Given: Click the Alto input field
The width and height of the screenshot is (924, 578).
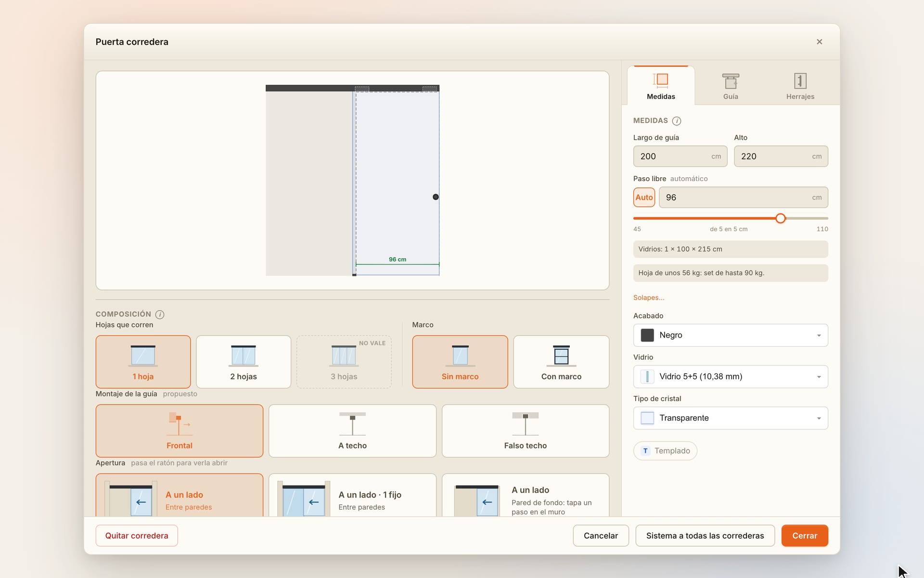Looking at the screenshot, I should 781,157.
